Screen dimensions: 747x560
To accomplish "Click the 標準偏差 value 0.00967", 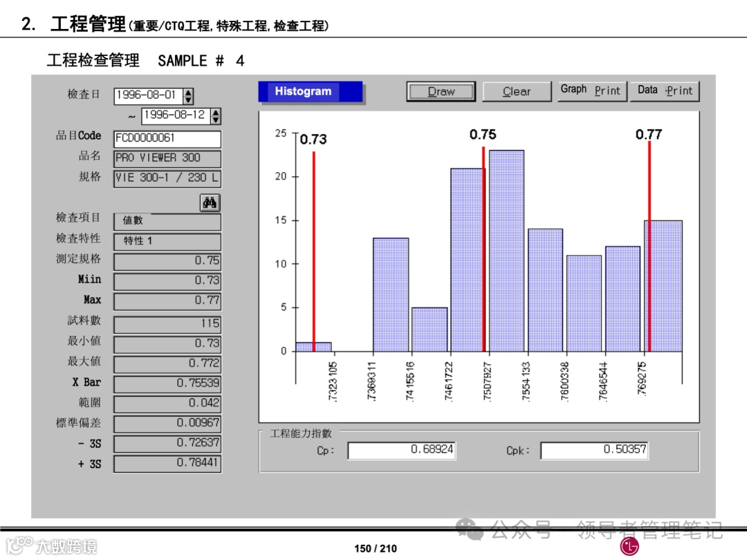I will (167, 424).
